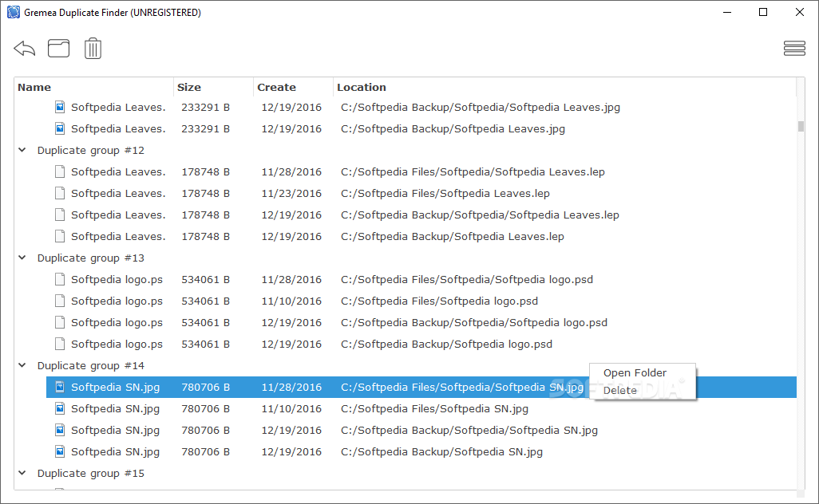The width and height of the screenshot is (819, 504).
Task: Click path C:/Softpedia Files/Softpedia logo.psd
Action: pyautogui.click(x=439, y=301)
